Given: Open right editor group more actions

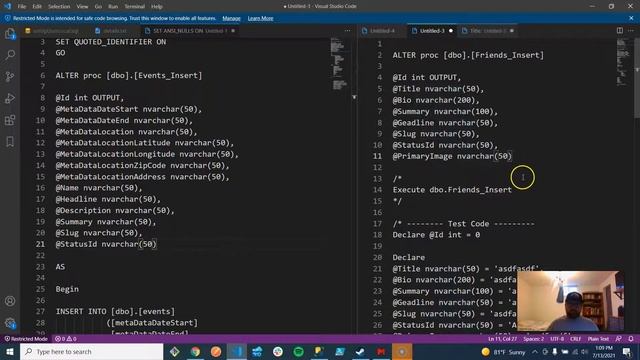Looking at the screenshot, I should coord(631,31).
